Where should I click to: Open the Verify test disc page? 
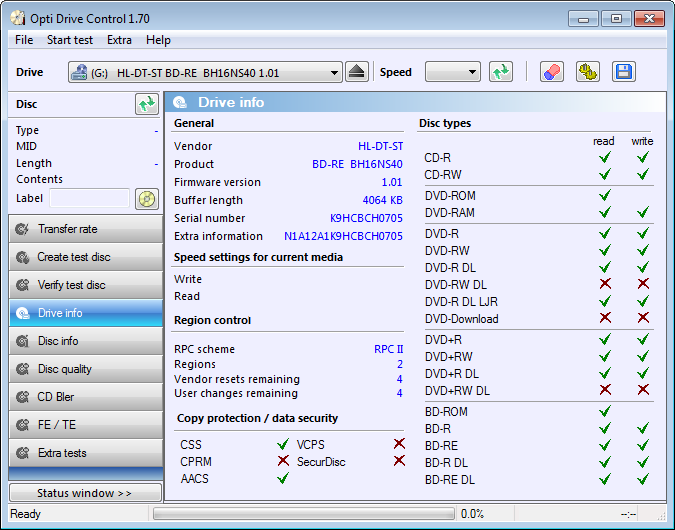point(86,285)
